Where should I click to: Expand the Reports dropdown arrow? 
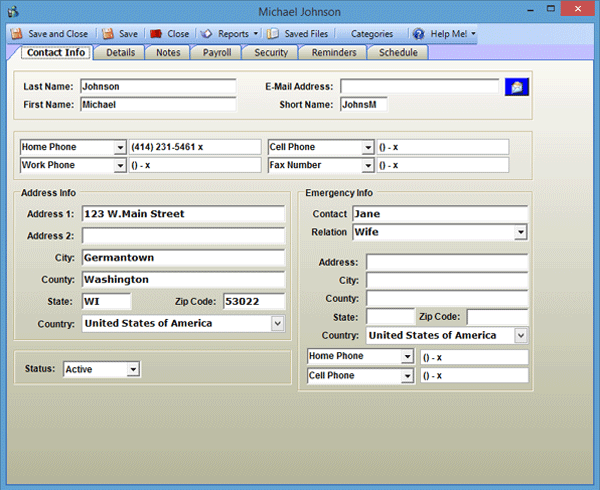pos(256,34)
